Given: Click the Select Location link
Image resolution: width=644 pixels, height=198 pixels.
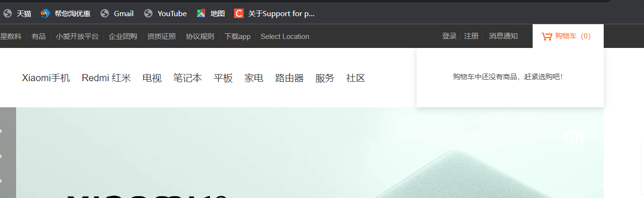Looking at the screenshot, I should 285,37.
